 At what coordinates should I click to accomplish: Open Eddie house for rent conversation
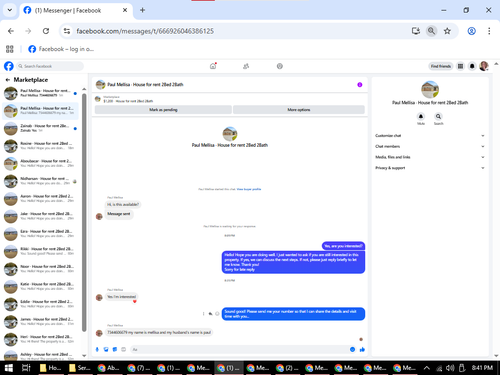pyautogui.click(x=40, y=304)
